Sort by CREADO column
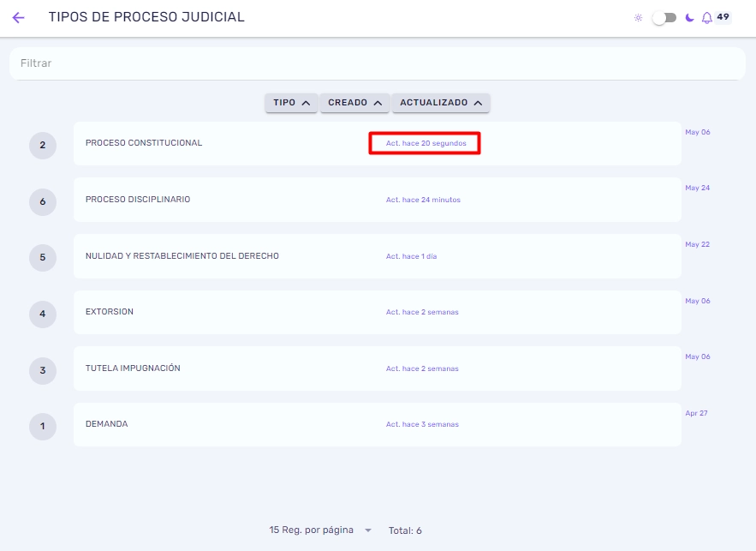Viewport: 756px width, 551px height. tap(354, 103)
